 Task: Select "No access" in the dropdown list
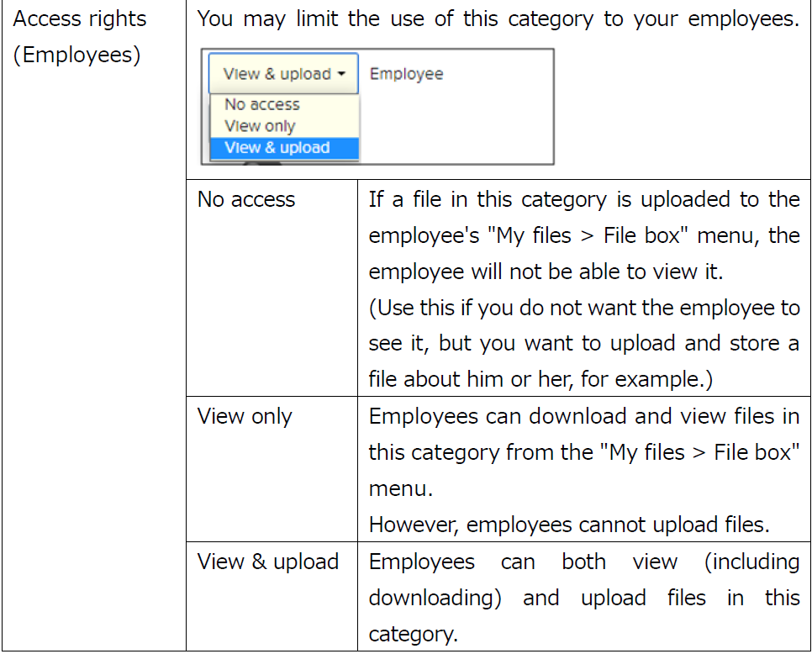point(261,105)
